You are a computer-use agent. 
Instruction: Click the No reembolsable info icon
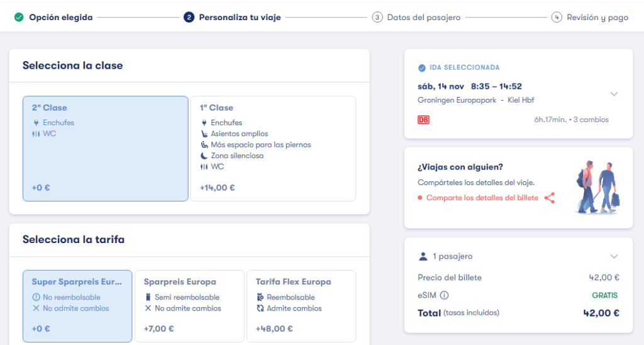coord(36,297)
